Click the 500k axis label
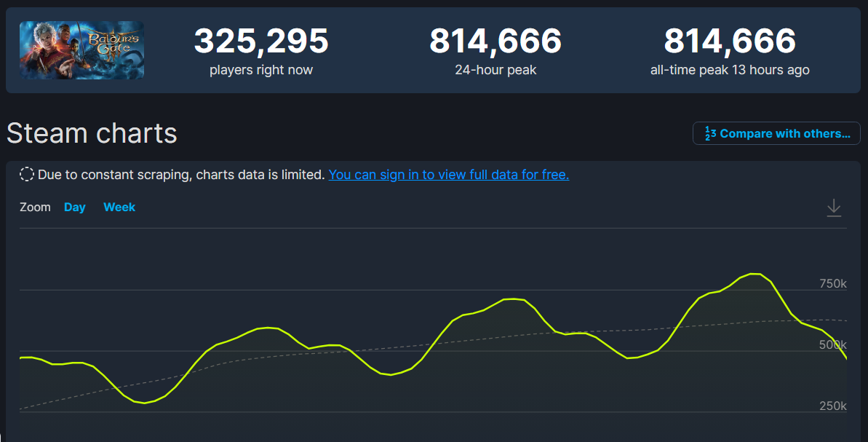The height and width of the screenshot is (442, 868). click(x=833, y=344)
